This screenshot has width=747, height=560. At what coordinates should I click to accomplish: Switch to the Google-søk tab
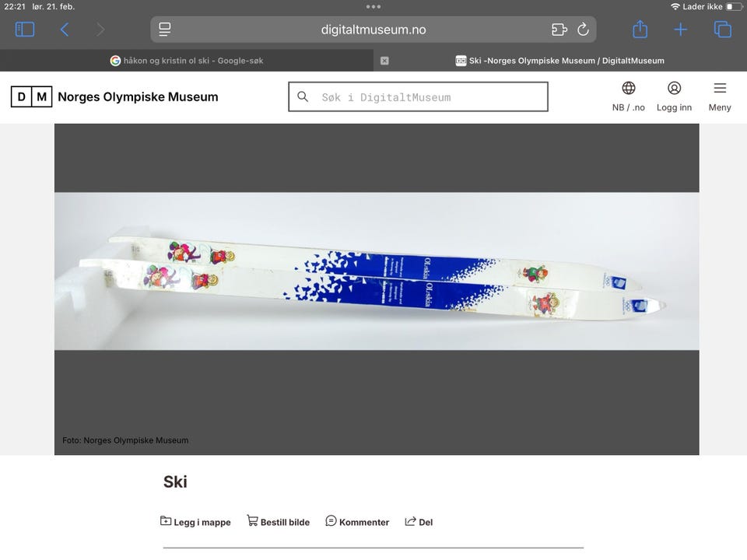(187, 61)
